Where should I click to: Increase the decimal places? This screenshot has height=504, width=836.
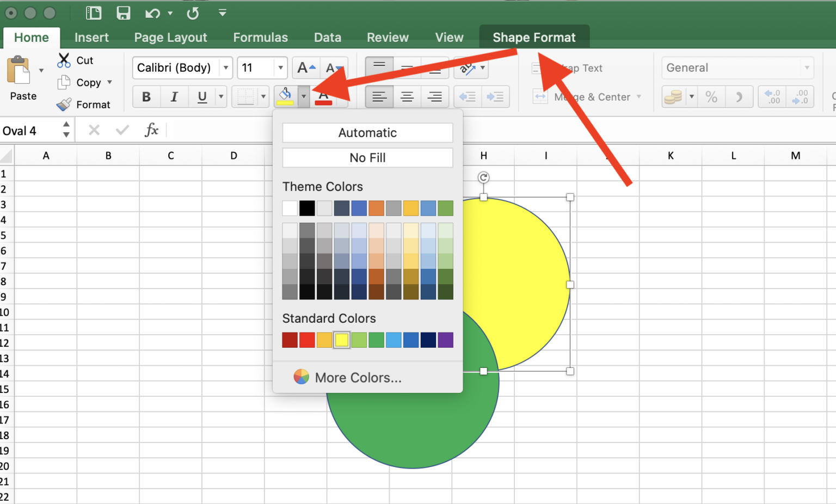(x=771, y=96)
